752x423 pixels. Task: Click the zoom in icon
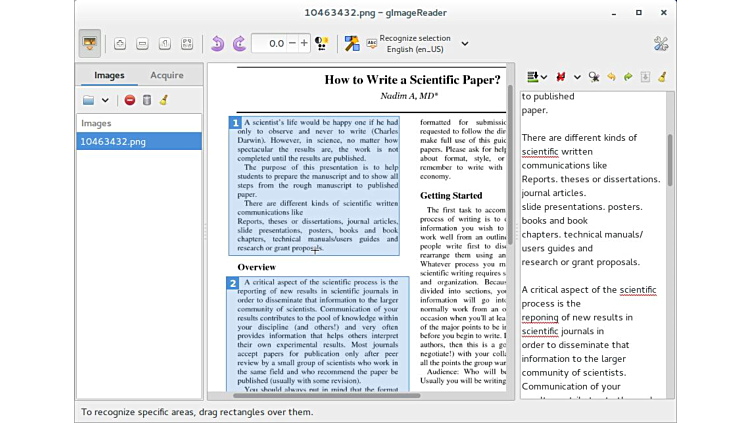click(x=120, y=44)
